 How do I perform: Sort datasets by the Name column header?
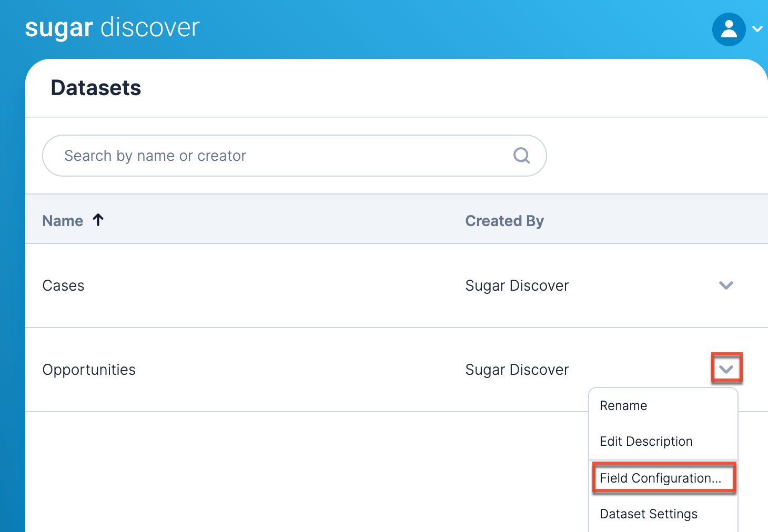(x=63, y=221)
